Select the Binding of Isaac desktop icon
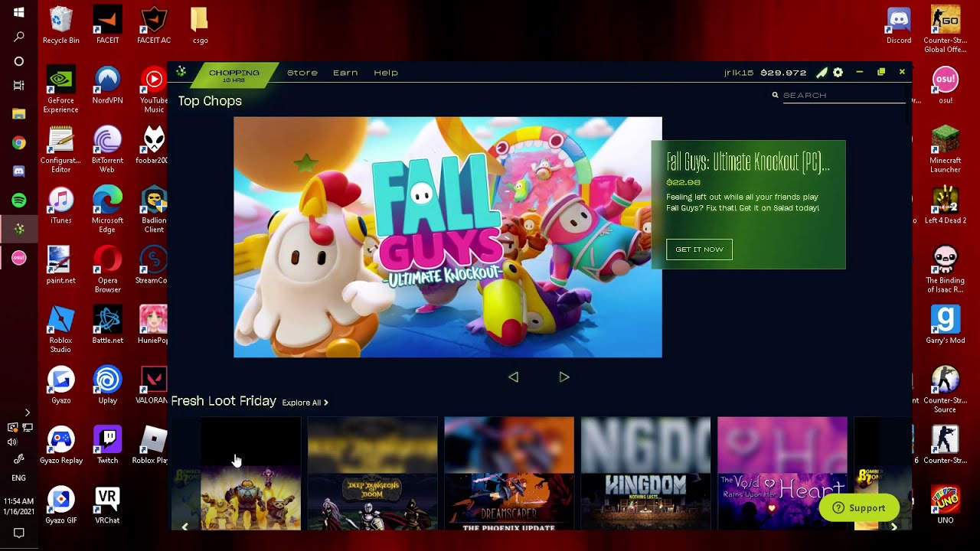 [x=946, y=269]
